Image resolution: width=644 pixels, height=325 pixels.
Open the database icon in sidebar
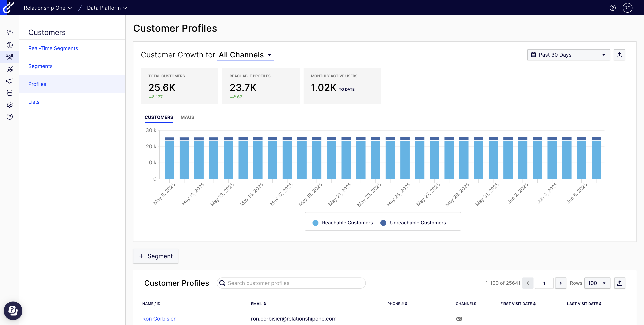click(x=9, y=93)
